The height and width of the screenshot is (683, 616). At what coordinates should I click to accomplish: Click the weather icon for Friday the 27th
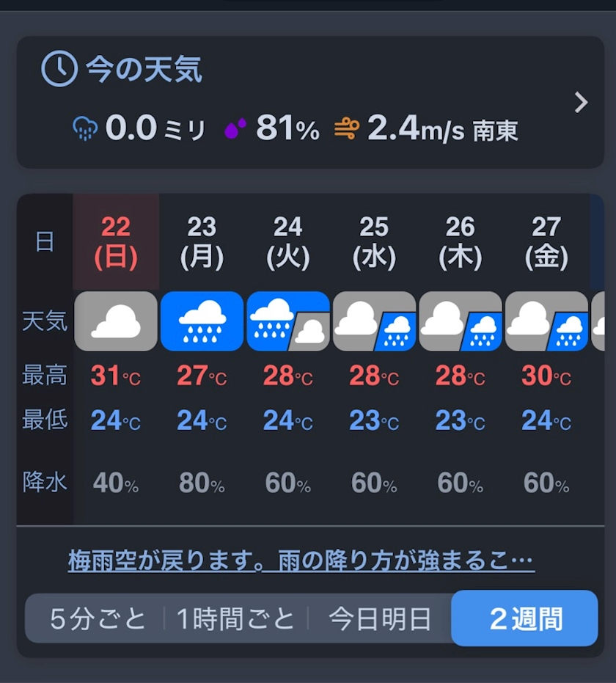[x=546, y=321]
